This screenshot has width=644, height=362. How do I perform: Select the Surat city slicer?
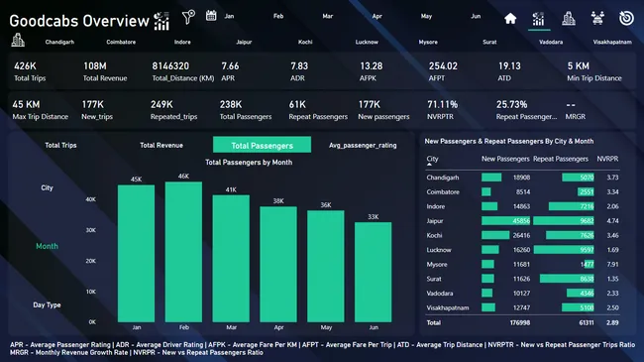point(489,42)
